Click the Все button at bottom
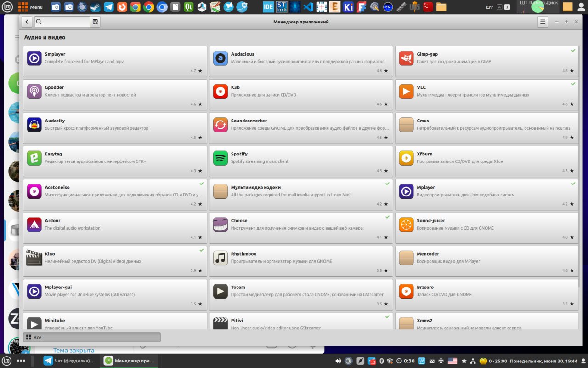This screenshot has height=368, width=588. click(x=92, y=337)
